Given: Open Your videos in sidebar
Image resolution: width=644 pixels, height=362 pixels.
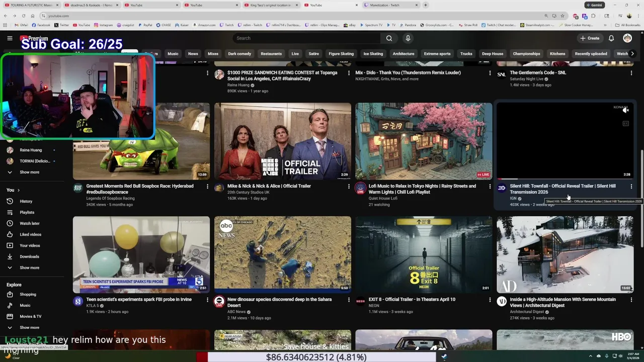Looking at the screenshot, I should [32, 245].
